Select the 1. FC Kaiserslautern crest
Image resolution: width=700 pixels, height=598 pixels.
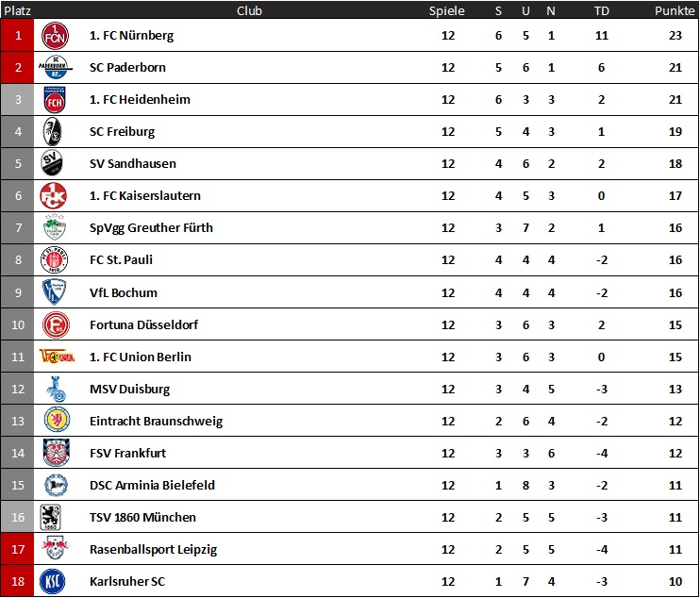click(53, 195)
